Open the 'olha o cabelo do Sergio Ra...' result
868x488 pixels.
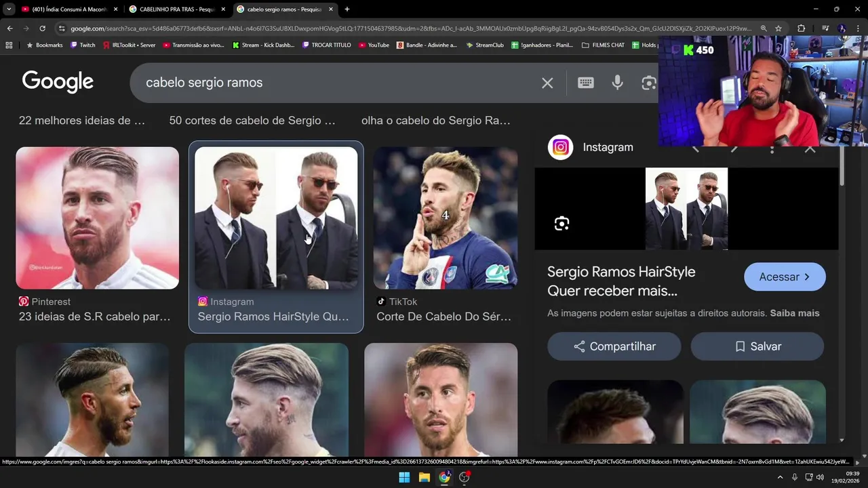(x=436, y=121)
